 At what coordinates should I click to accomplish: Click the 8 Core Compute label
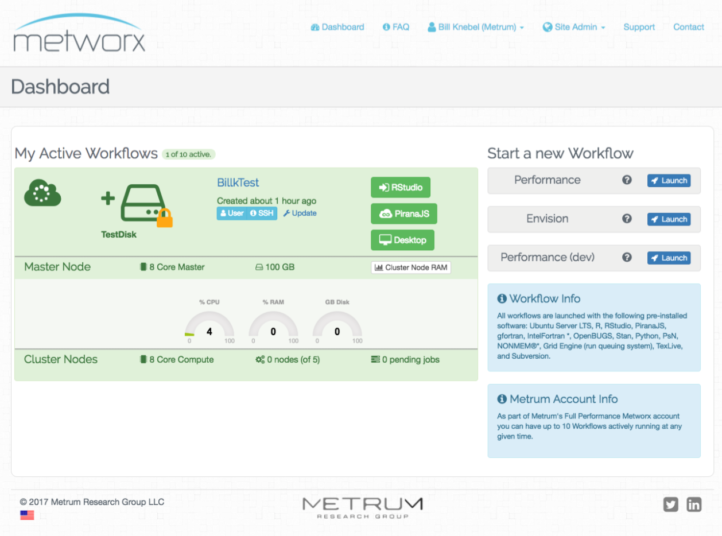tap(177, 360)
